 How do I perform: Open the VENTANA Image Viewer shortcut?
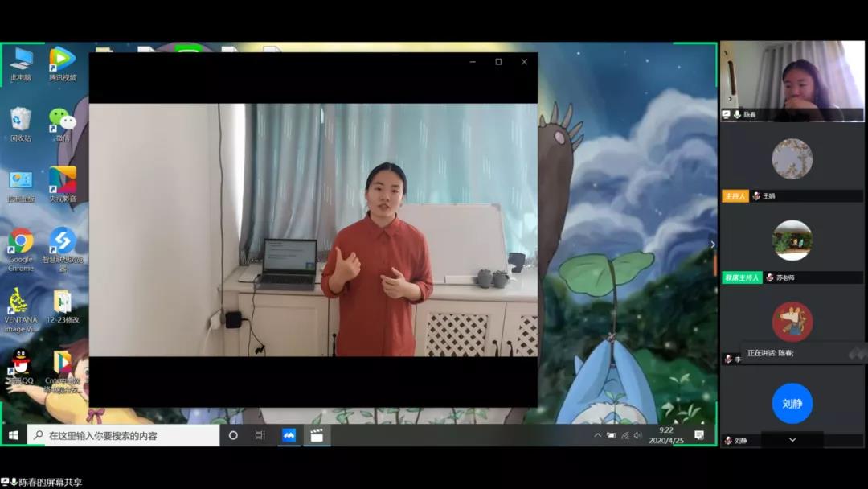pos(21,302)
